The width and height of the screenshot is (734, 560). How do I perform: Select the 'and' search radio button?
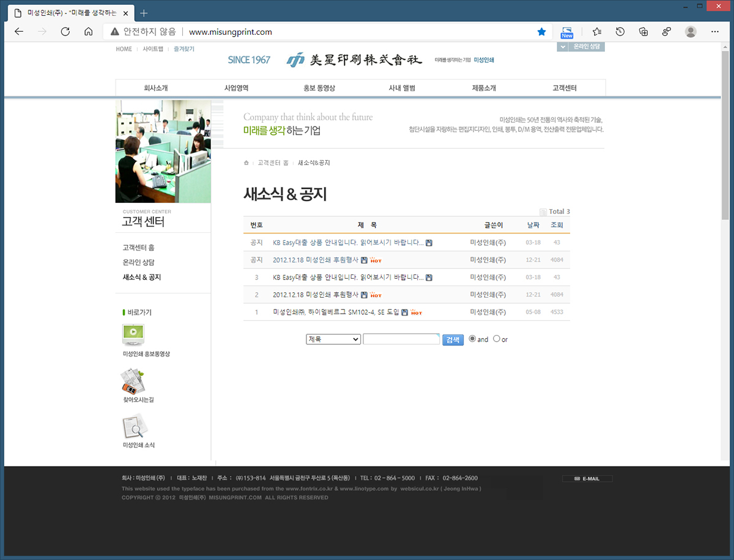tap(472, 339)
